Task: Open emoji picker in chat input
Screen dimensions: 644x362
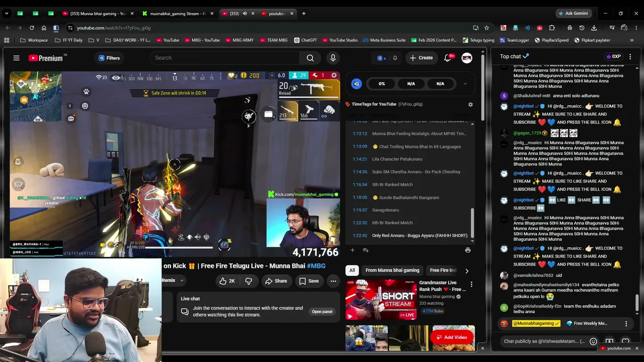Action: tap(593, 341)
